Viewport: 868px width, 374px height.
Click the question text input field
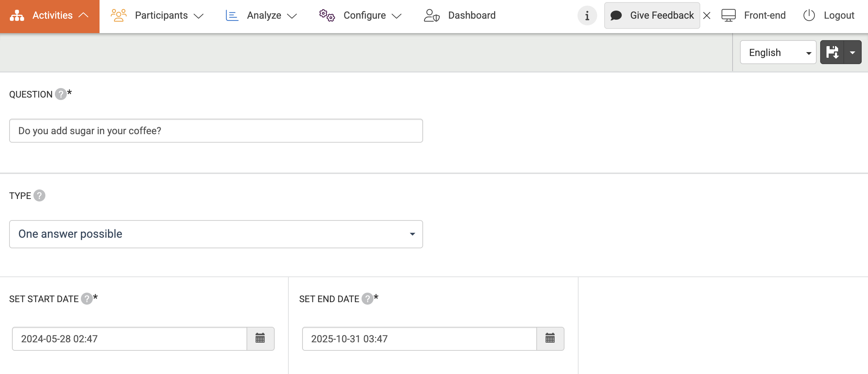pyautogui.click(x=216, y=131)
